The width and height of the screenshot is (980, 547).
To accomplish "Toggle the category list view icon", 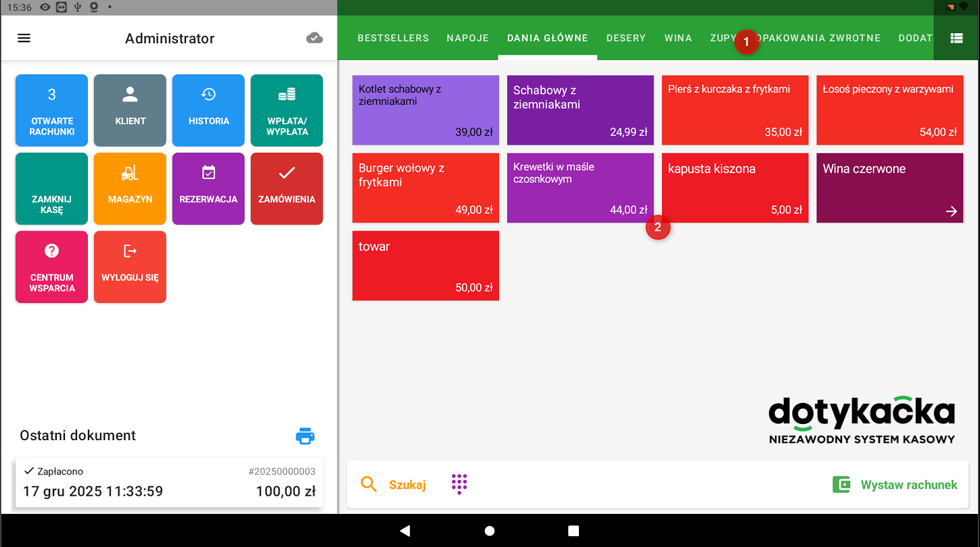I will pyautogui.click(x=956, y=39).
